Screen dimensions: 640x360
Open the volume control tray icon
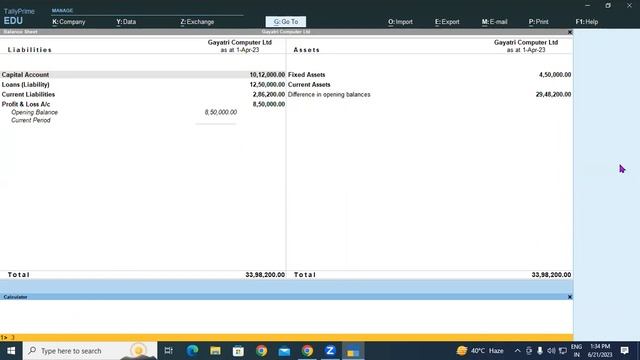(551, 351)
